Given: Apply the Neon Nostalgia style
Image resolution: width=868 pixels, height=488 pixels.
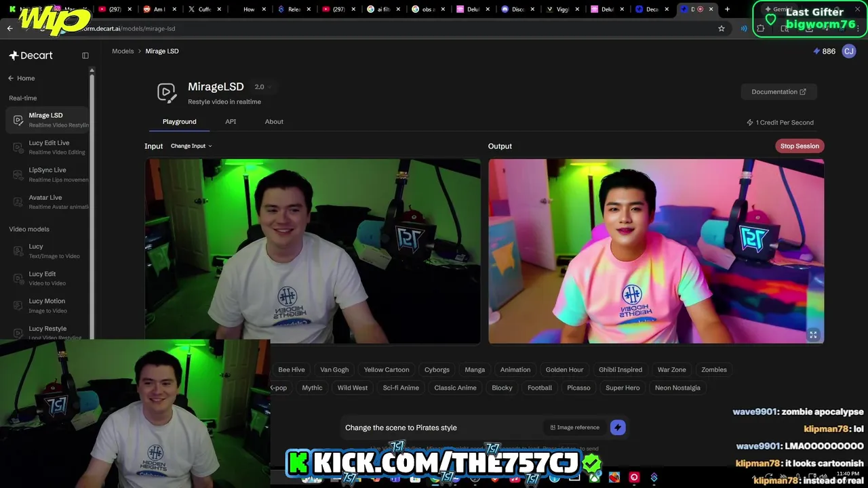Looking at the screenshot, I should 677,388.
